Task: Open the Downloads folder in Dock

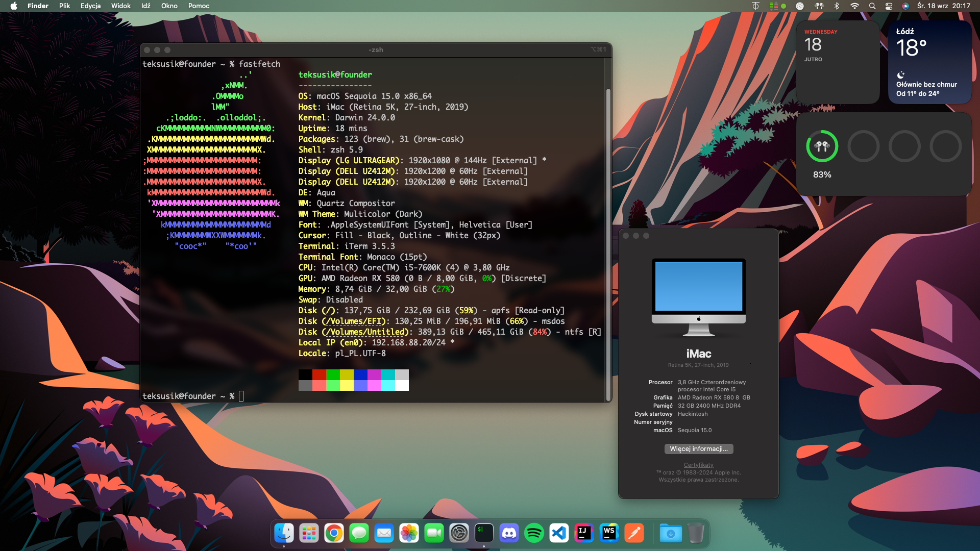Action: click(x=671, y=533)
